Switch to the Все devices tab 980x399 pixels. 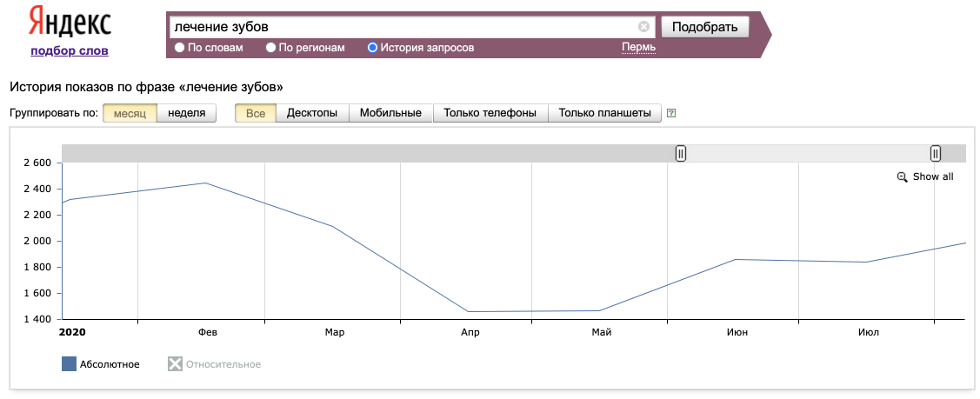(x=256, y=113)
